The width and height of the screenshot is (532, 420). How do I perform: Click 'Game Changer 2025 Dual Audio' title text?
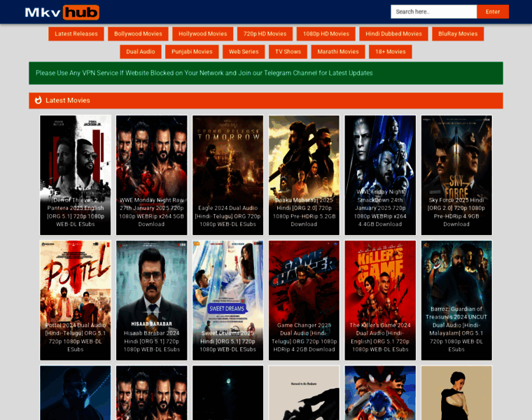pyautogui.click(x=304, y=329)
